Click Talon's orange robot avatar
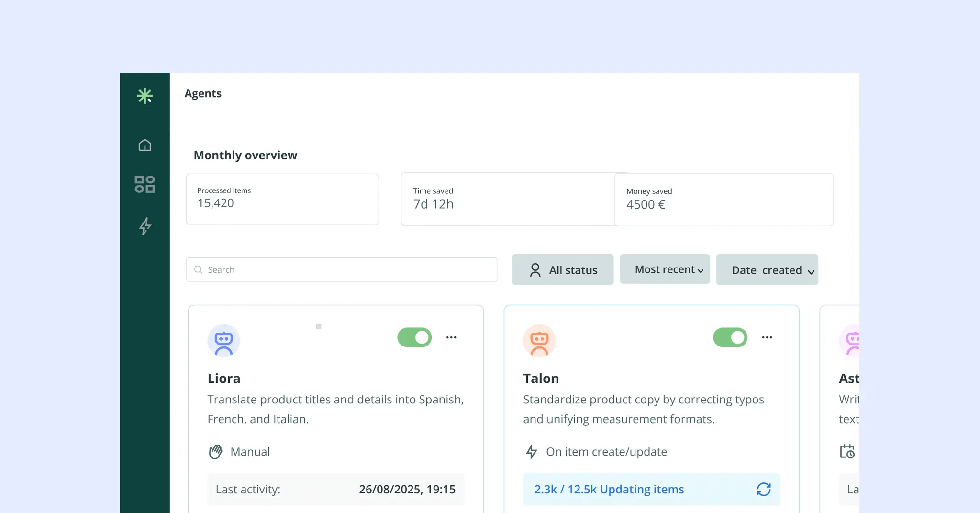This screenshot has width=980, height=513. tap(539, 341)
